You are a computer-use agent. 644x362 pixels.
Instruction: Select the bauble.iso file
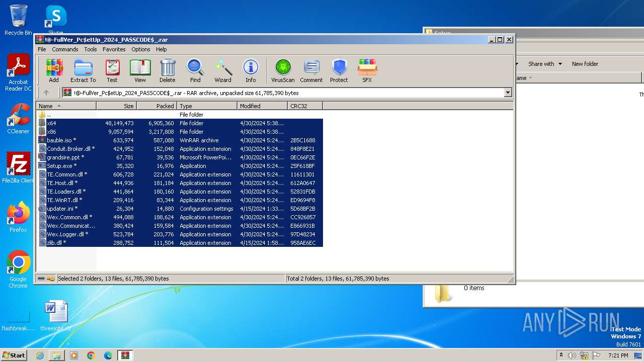[x=180, y=140]
